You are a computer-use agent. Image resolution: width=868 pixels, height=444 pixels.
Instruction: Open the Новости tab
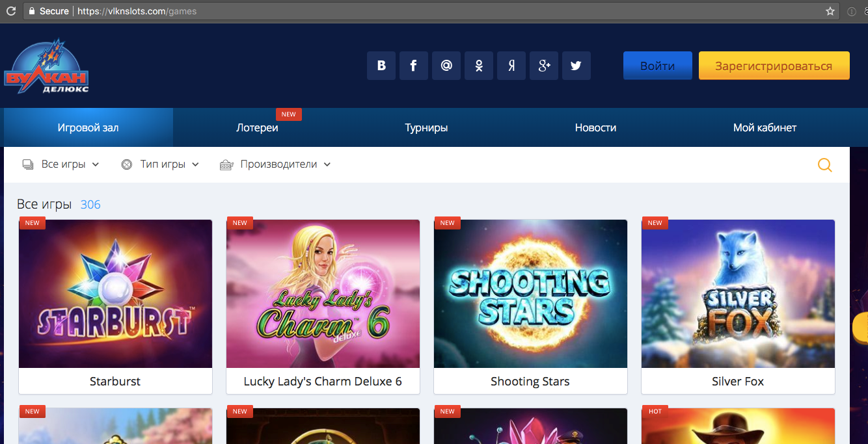coord(595,127)
